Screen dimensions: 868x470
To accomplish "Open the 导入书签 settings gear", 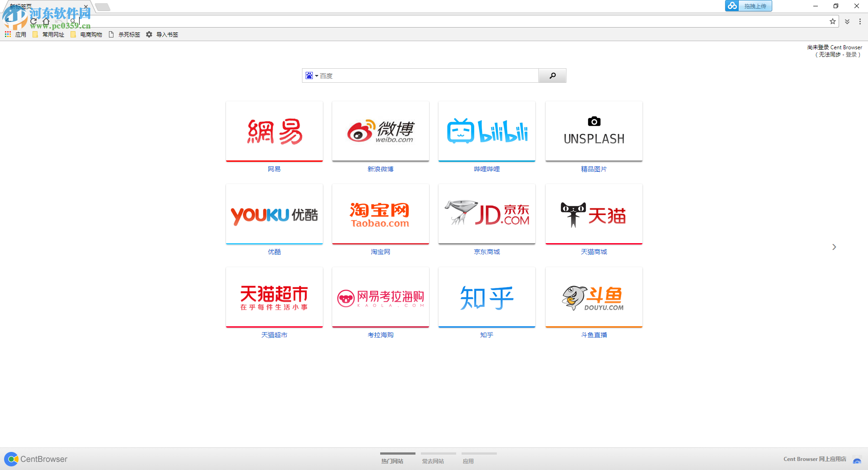I will pos(149,34).
